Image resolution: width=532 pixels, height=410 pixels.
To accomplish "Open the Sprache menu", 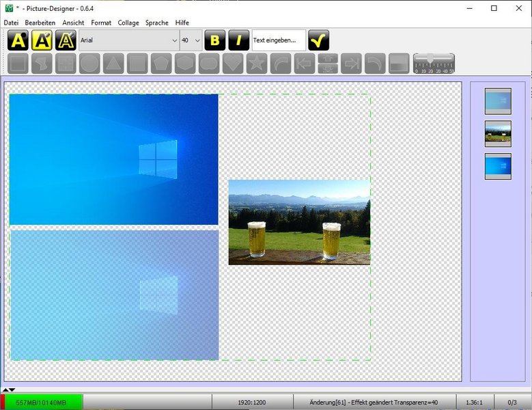I will pos(157,23).
